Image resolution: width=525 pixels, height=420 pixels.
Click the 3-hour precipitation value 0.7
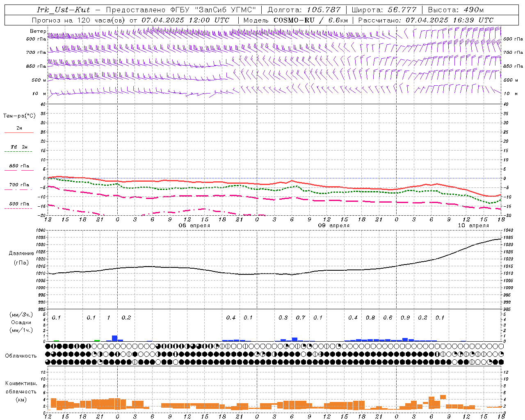tap(301, 318)
